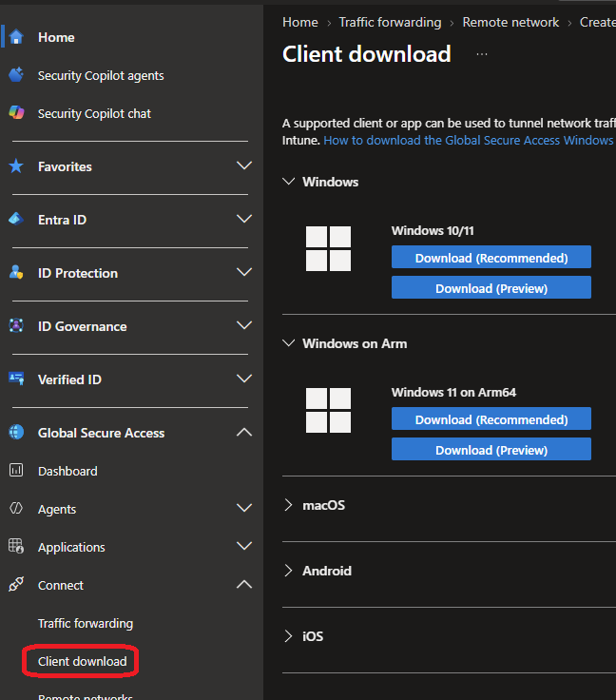Click the ID Protection user icon

point(16,272)
